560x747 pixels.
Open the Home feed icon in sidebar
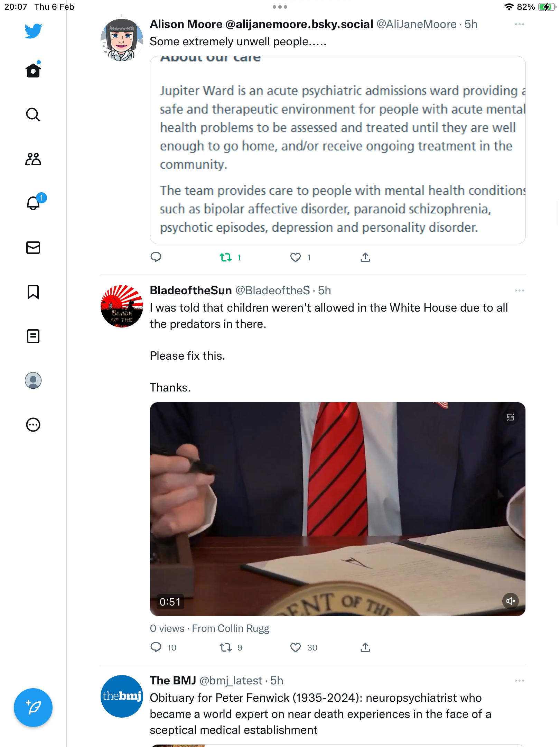(33, 70)
